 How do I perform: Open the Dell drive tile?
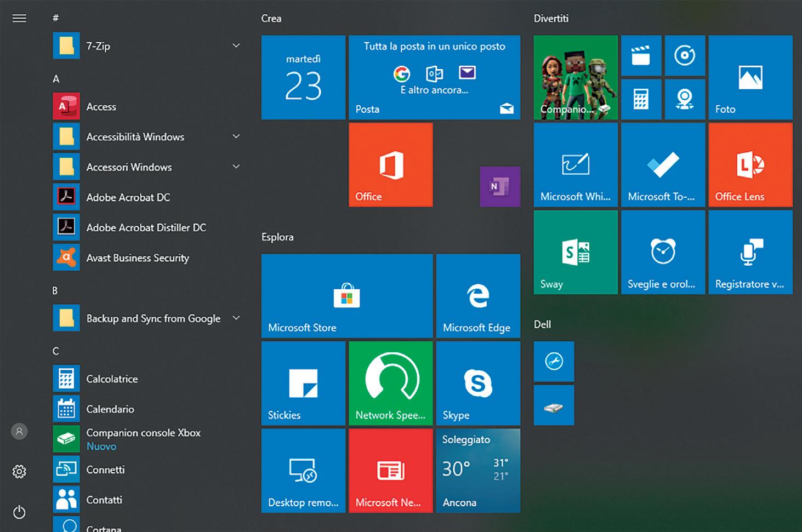tap(554, 405)
